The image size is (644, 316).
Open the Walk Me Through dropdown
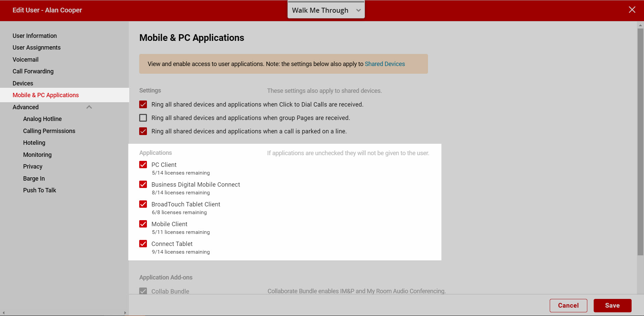coord(326,10)
